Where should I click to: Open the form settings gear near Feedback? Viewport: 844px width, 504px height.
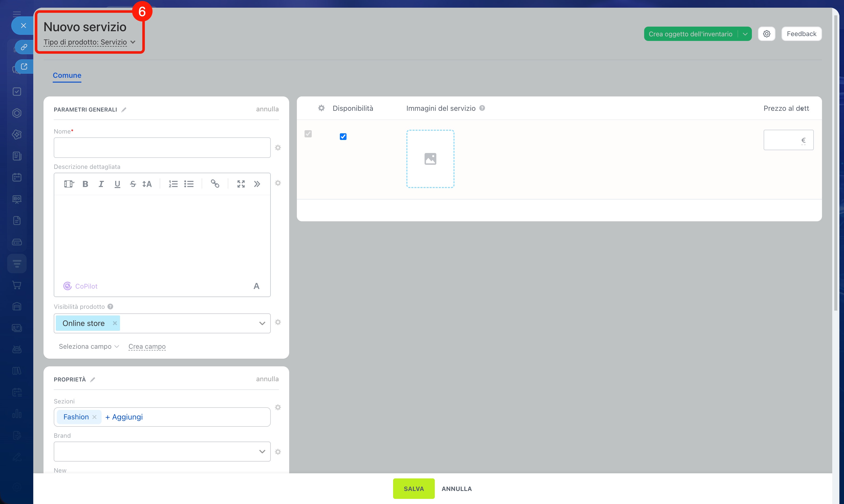pyautogui.click(x=766, y=34)
